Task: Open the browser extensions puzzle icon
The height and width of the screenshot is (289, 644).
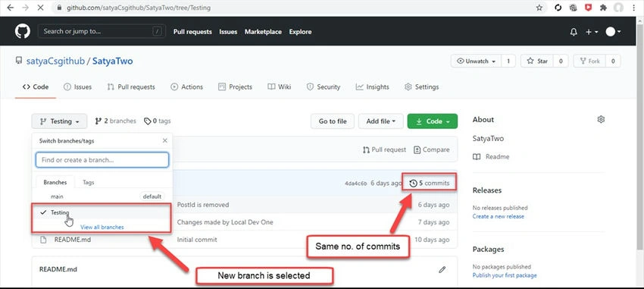Action: 603,8
